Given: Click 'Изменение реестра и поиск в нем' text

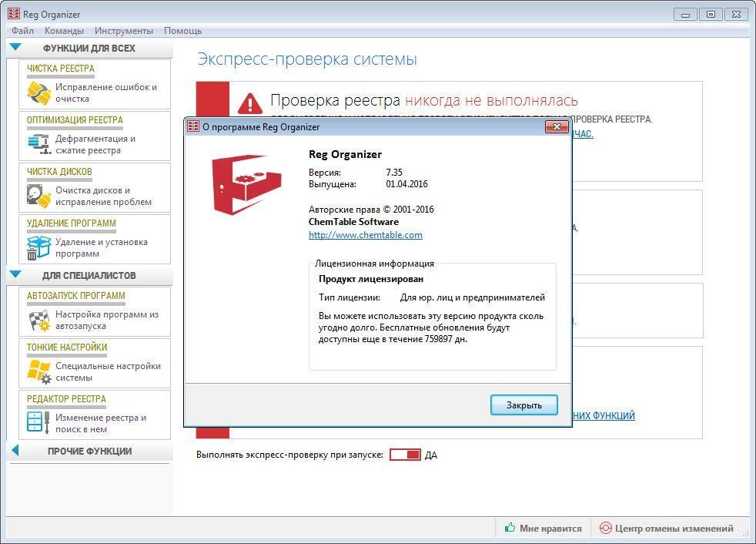Looking at the screenshot, I should coord(101,423).
